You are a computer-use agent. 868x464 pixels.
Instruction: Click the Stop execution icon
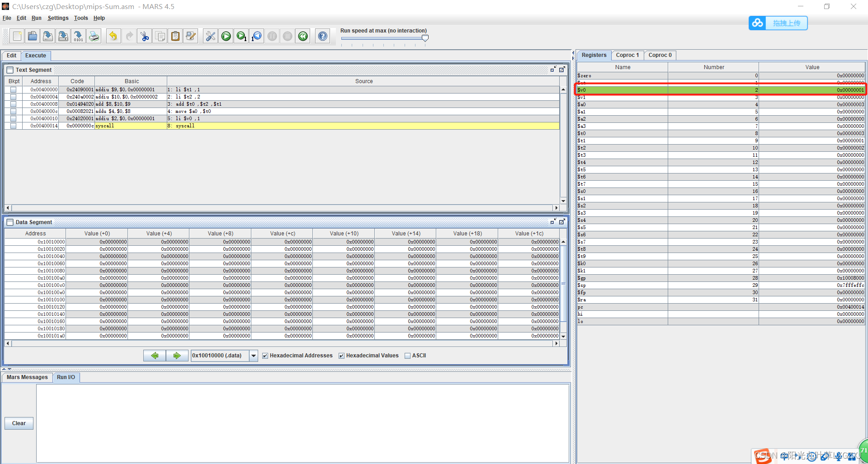pyautogui.click(x=288, y=36)
